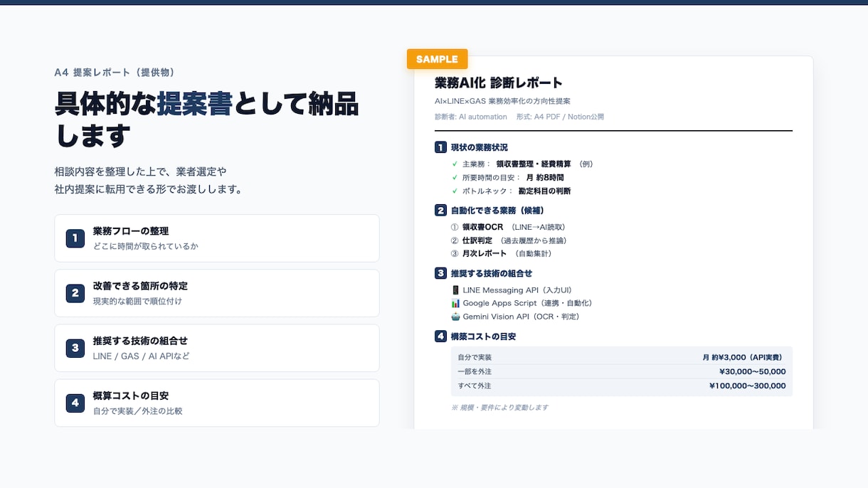Click the report section 3 badge in the sample report
The height and width of the screenshot is (488, 868).
[x=440, y=273]
